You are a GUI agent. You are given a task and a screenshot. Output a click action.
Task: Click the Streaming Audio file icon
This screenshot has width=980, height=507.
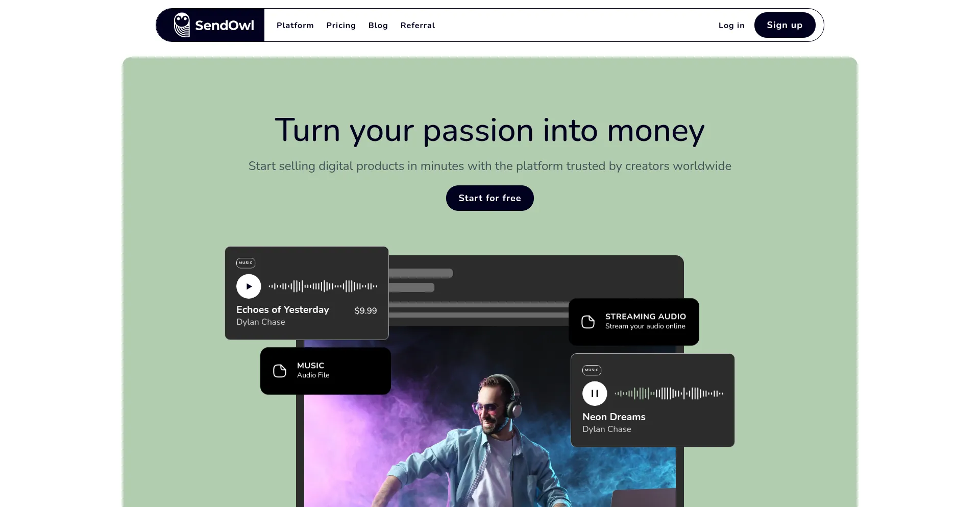pyautogui.click(x=588, y=322)
